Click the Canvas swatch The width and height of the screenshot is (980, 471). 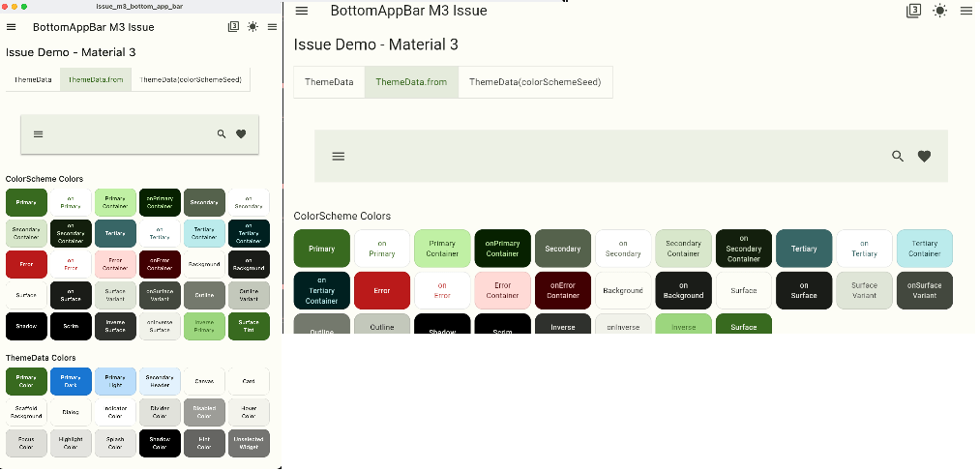tap(204, 381)
